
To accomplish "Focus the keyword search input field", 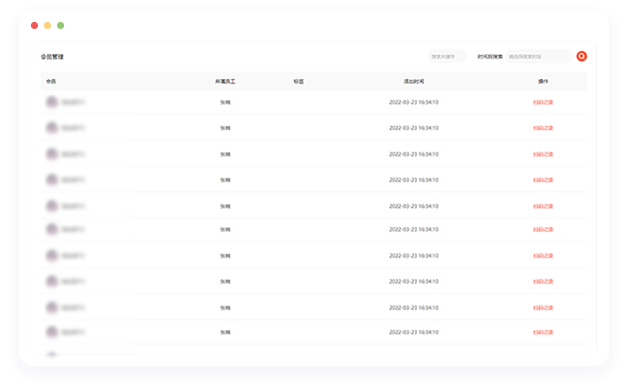I will [448, 57].
